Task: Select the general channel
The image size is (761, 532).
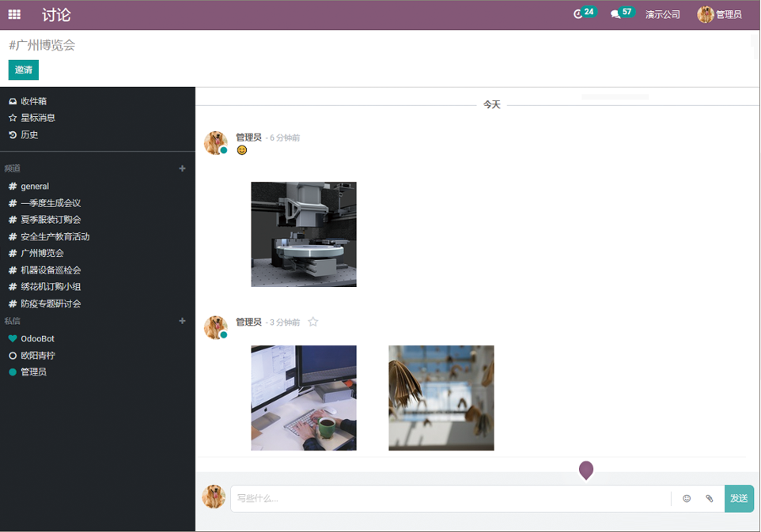Action: pos(35,187)
